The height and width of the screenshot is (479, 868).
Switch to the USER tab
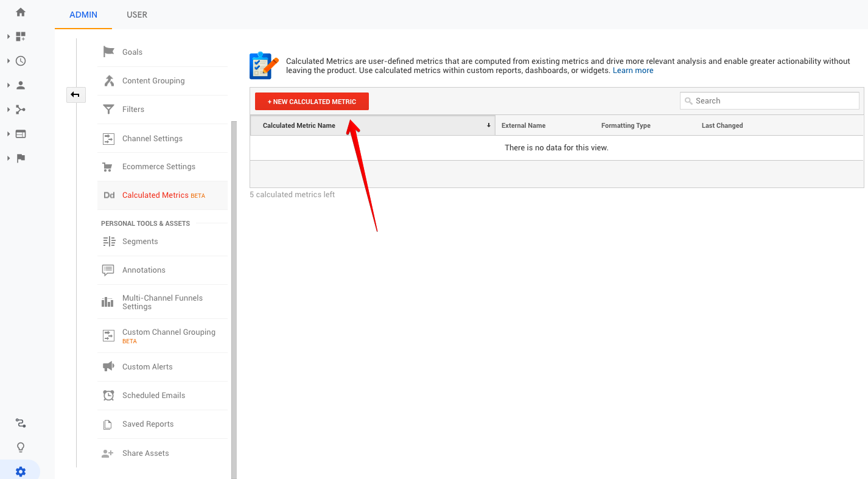click(137, 15)
